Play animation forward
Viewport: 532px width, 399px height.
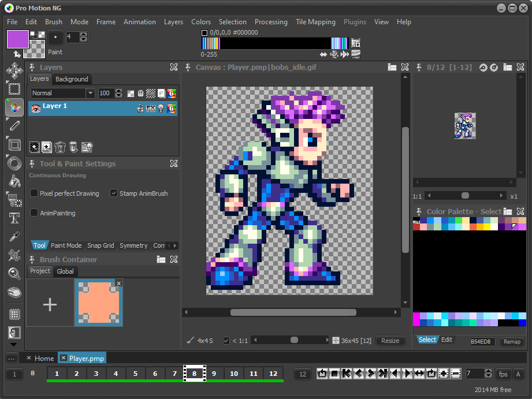point(407,374)
